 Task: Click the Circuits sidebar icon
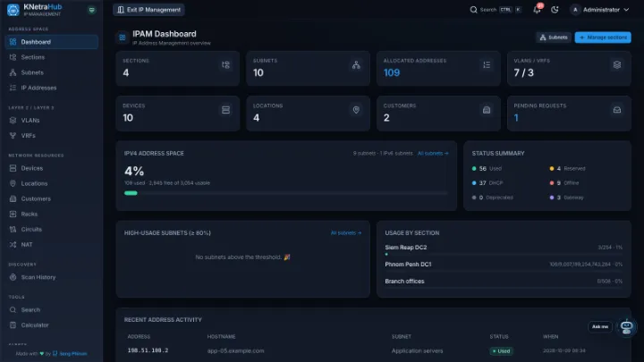(13, 229)
